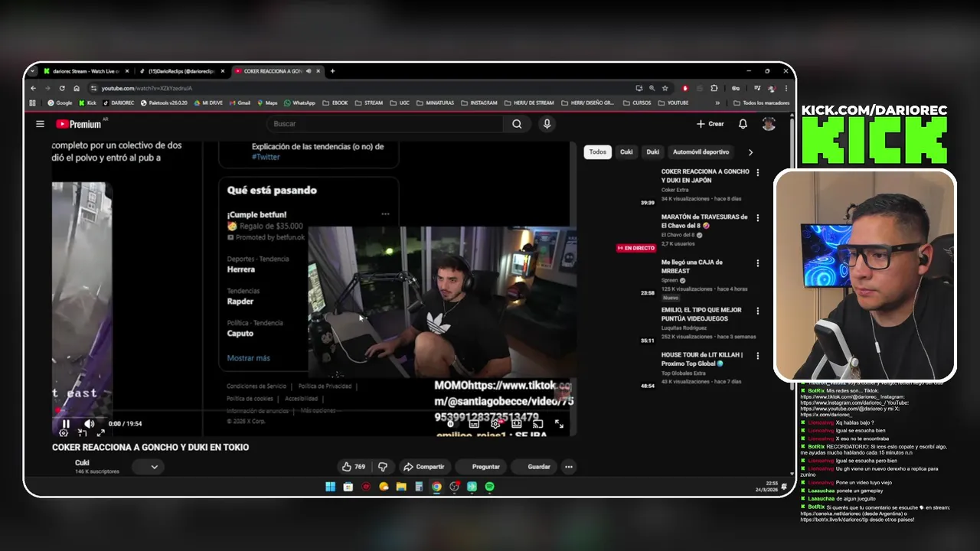This screenshot has height=551, width=980.
Task: Like the video (769 likes)
Action: click(x=354, y=467)
